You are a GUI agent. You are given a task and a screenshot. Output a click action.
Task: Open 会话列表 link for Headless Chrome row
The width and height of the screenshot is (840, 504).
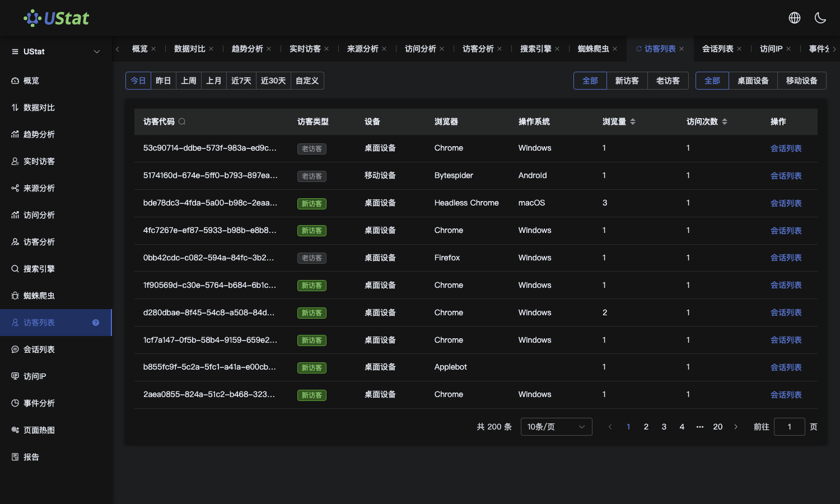pyautogui.click(x=786, y=203)
